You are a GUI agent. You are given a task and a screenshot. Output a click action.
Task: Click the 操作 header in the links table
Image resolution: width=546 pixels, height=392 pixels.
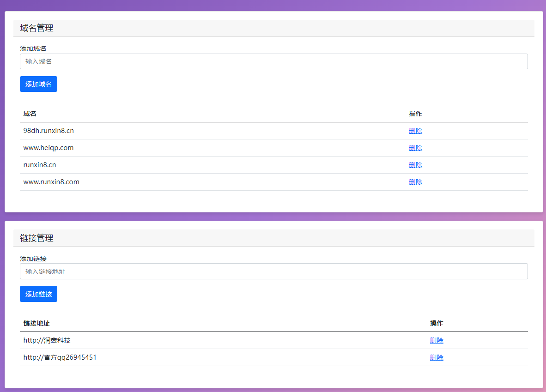click(x=436, y=323)
